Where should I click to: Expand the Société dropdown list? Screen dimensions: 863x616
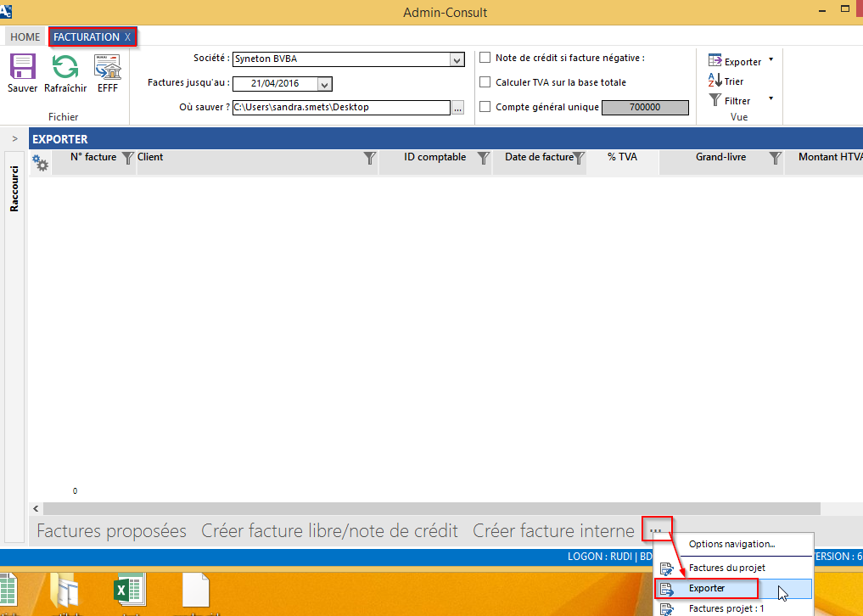click(457, 59)
